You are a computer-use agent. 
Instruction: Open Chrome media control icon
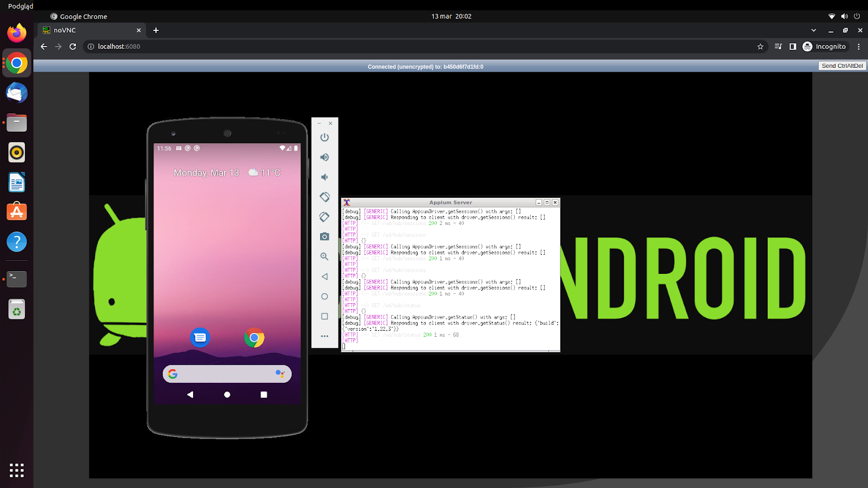[778, 47]
